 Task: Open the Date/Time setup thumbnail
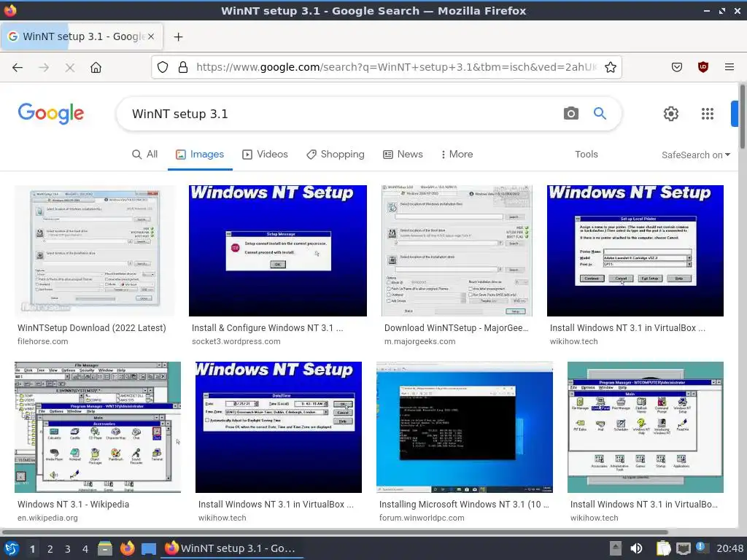click(x=278, y=427)
